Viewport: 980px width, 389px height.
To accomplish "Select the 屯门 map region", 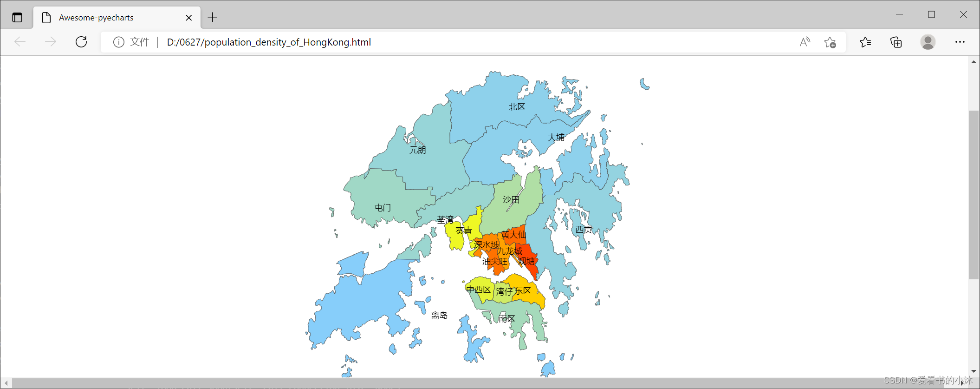I will click(x=383, y=208).
